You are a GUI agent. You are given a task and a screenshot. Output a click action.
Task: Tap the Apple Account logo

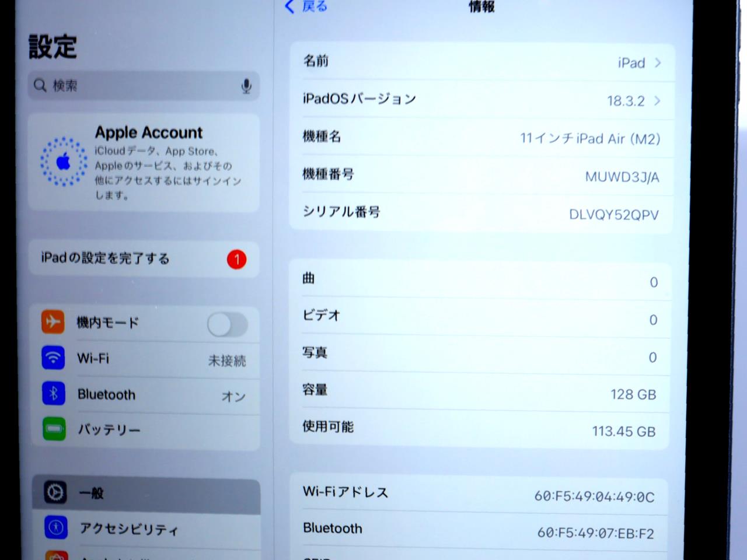click(64, 162)
